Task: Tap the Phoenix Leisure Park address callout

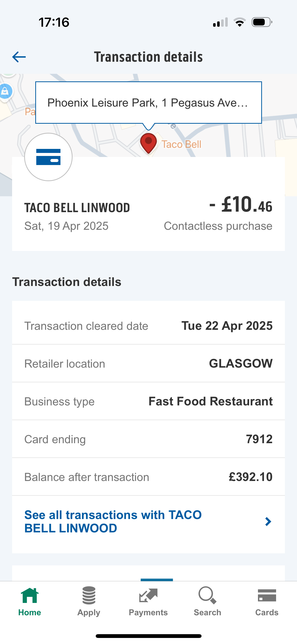Action: pyautogui.click(x=148, y=103)
